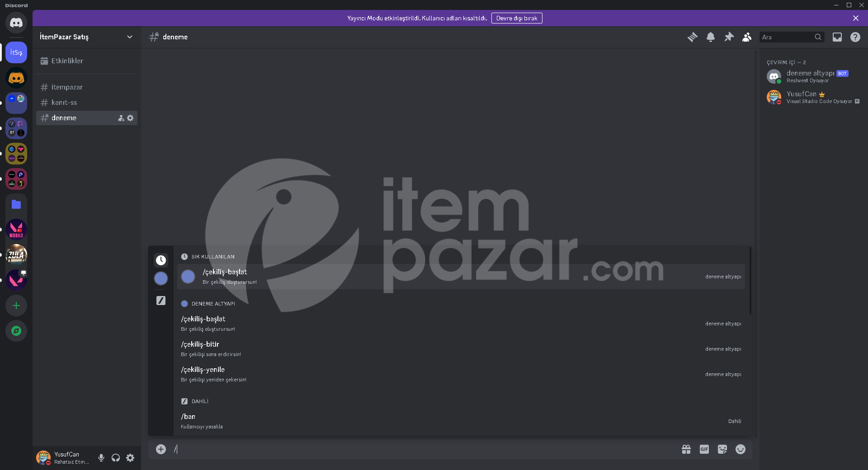Select frequently used commands clock tab

click(161, 260)
